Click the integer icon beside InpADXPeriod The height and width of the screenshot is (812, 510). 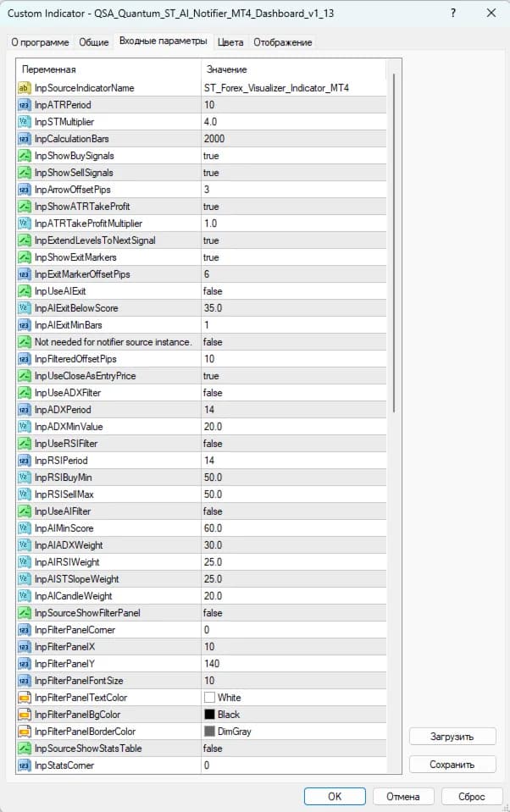(24, 410)
